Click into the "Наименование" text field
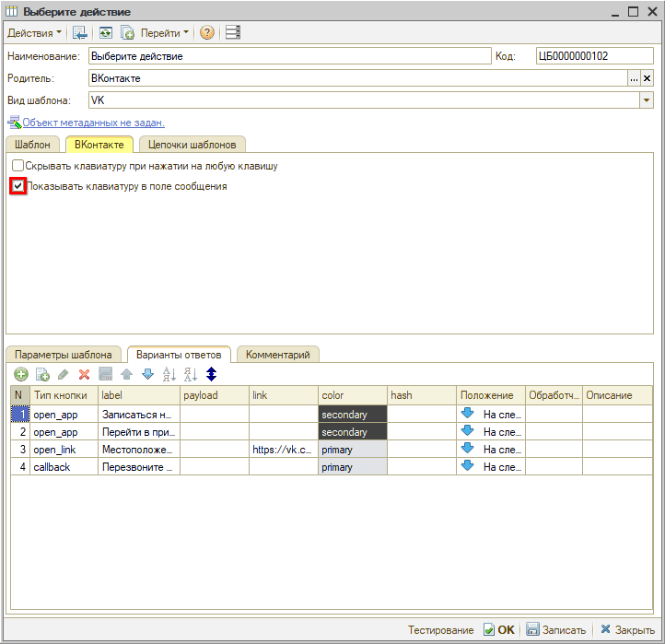Viewport: 665px width, 644px height. tap(288, 56)
